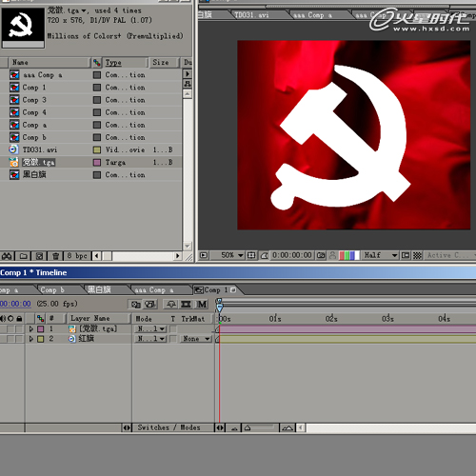Open the Active Camera view dropdown
Viewport: 476px width, 476px height.
pyautogui.click(x=450, y=255)
